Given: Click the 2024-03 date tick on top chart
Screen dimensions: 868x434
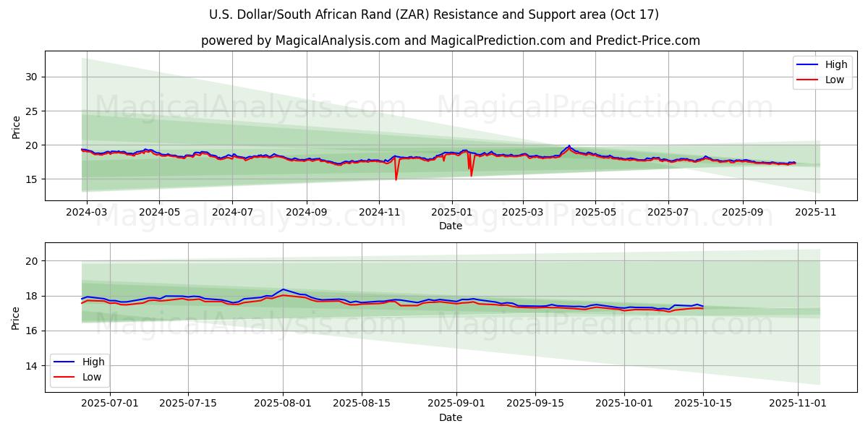Looking at the screenshot, I should click(x=88, y=213).
